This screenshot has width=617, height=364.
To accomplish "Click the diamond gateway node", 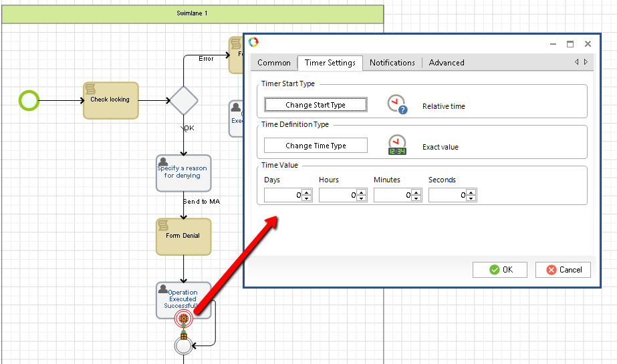I will point(183,101).
